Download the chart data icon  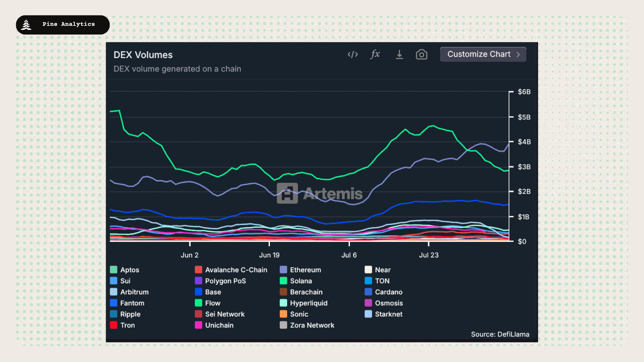tap(399, 54)
